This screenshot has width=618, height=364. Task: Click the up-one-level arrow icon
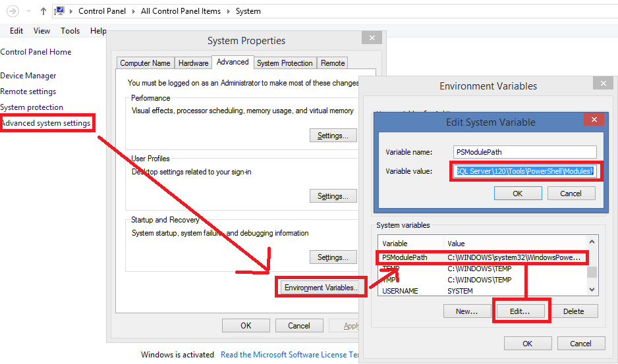coord(43,11)
